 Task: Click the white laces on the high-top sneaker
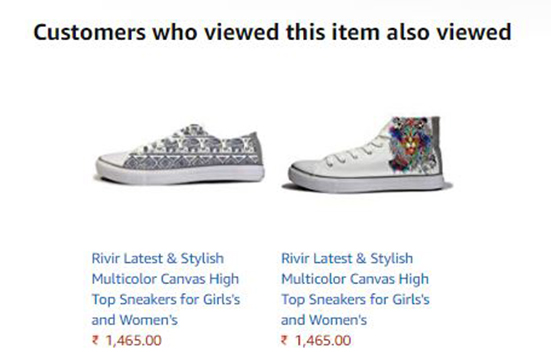[353, 153]
